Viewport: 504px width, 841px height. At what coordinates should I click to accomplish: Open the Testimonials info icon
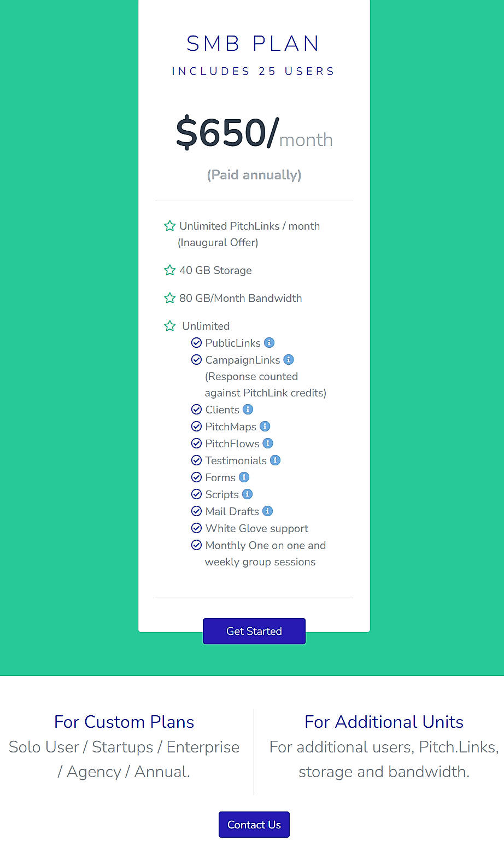pyautogui.click(x=276, y=460)
